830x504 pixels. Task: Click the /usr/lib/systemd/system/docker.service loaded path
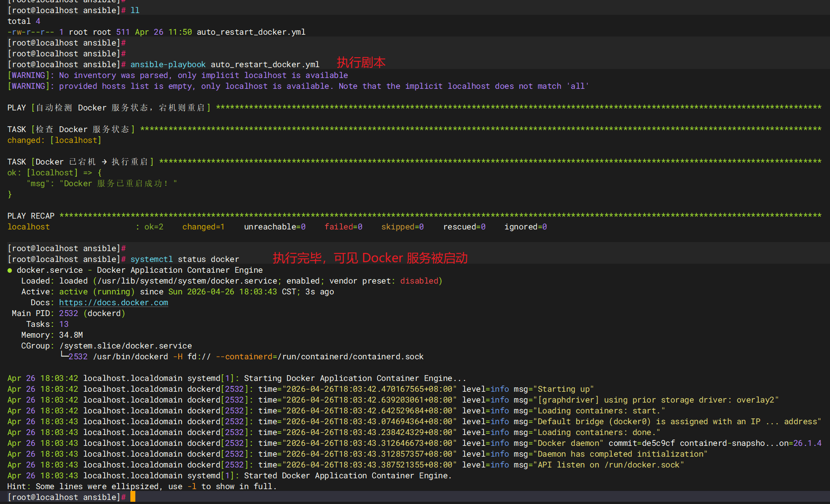tap(187, 281)
